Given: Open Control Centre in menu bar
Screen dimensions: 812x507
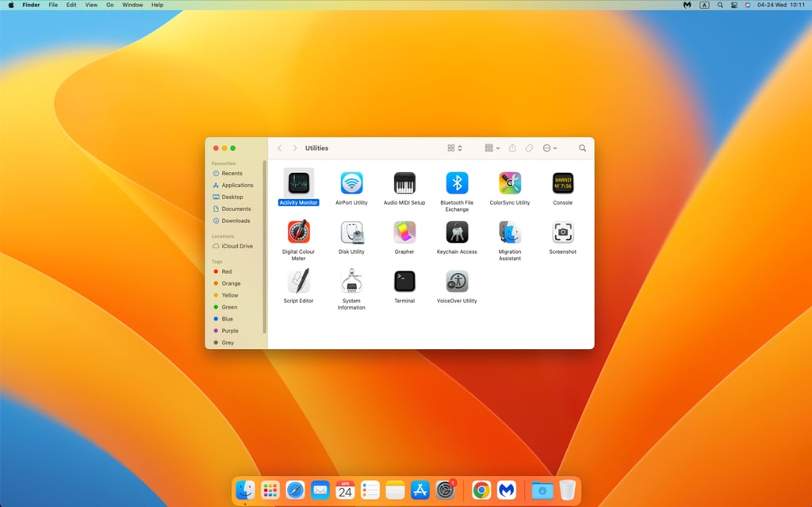Looking at the screenshot, I should click(x=733, y=5).
